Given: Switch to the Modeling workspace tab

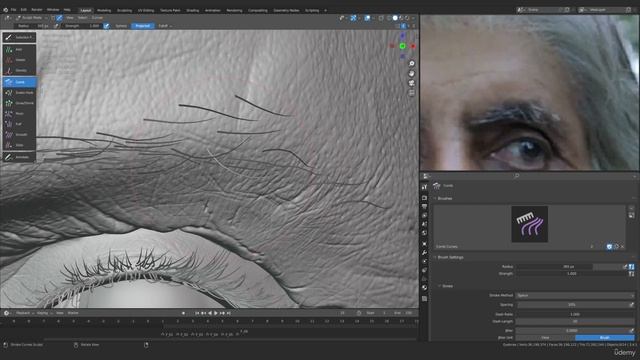Looking at the screenshot, I should 104,11.
